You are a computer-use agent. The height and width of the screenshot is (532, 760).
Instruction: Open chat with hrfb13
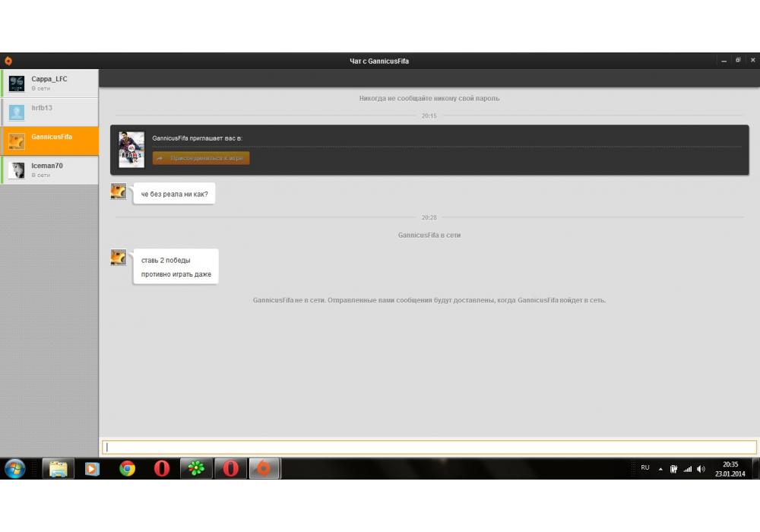click(49, 112)
